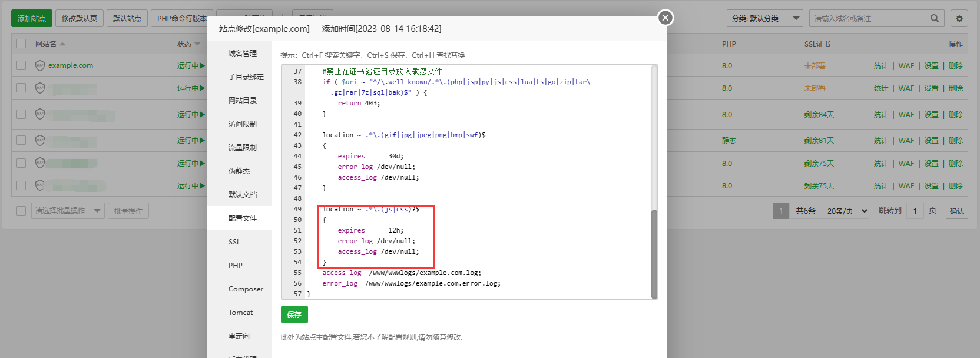Screen dimensions: 980x358
Task: Expand the 20条/页 page size dropdown
Action: [847, 211]
